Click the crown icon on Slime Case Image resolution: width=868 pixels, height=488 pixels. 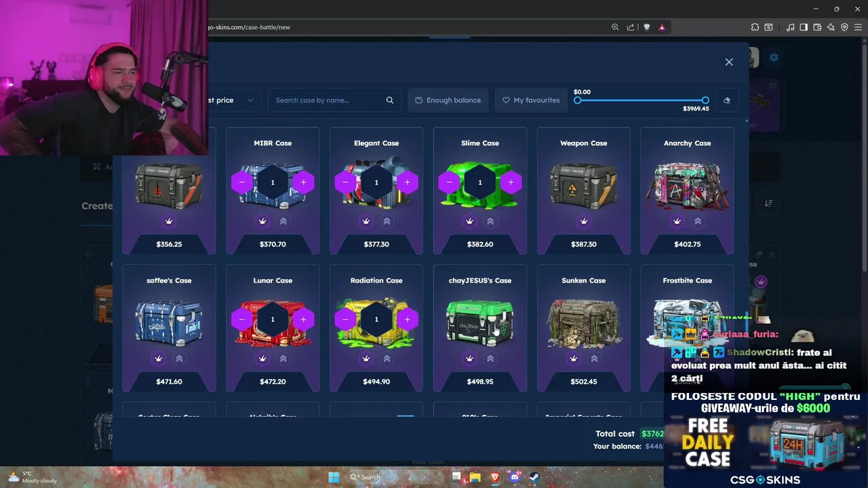tap(470, 222)
